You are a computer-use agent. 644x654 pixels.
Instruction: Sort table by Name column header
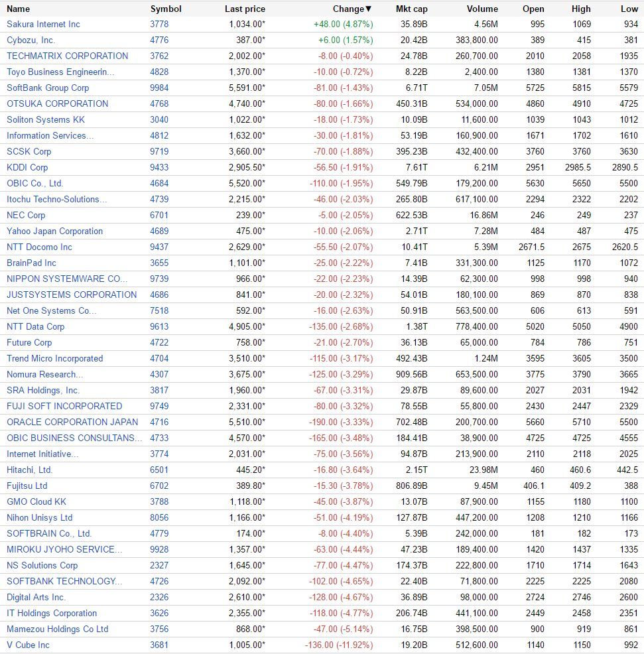[x=18, y=9]
